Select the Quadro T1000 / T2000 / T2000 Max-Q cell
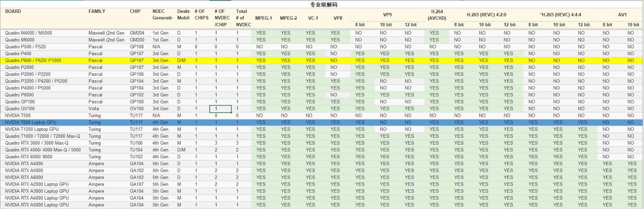 (x=42, y=136)
